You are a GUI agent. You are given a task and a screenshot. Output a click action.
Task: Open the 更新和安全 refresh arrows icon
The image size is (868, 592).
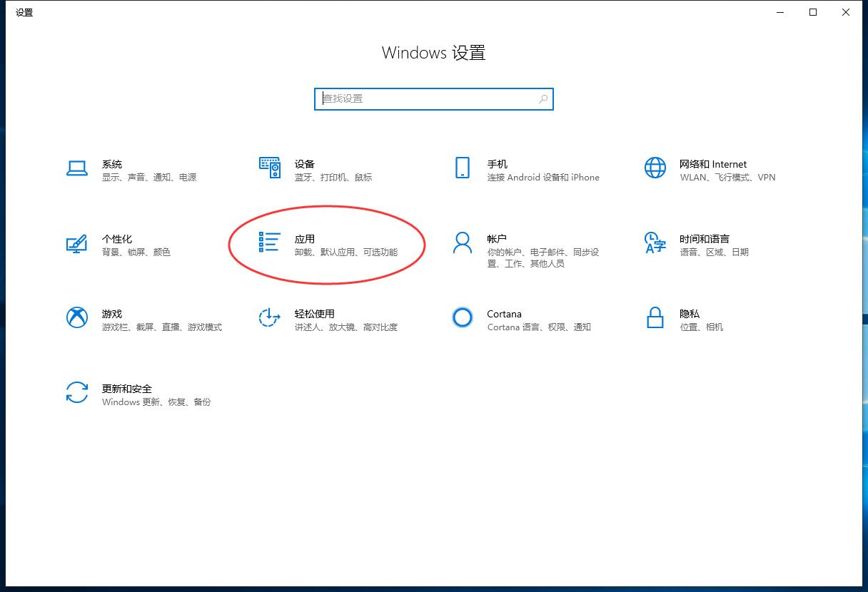pyautogui.click(x=77, y=392)
